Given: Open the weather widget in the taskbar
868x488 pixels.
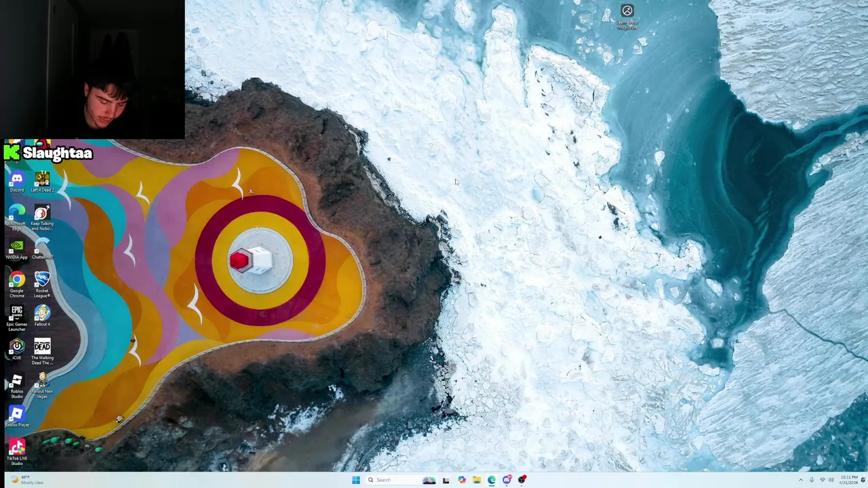Looking at the screenshot, I should tap(27, 480).
